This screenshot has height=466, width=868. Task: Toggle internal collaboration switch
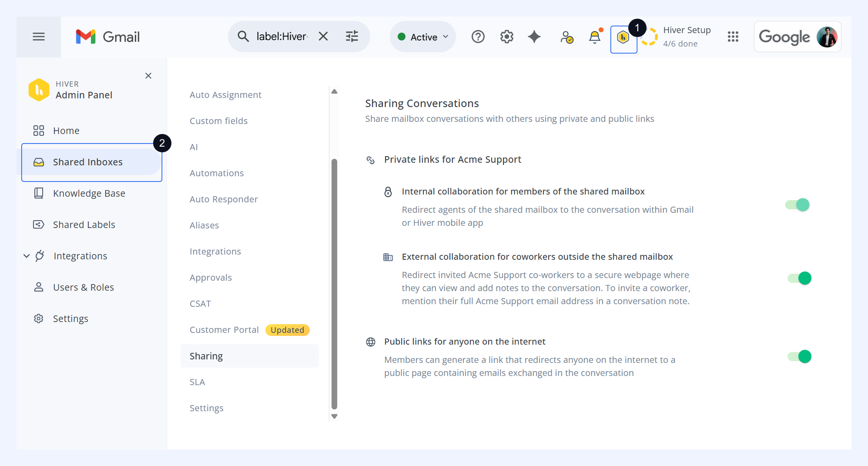pos(798,205)
